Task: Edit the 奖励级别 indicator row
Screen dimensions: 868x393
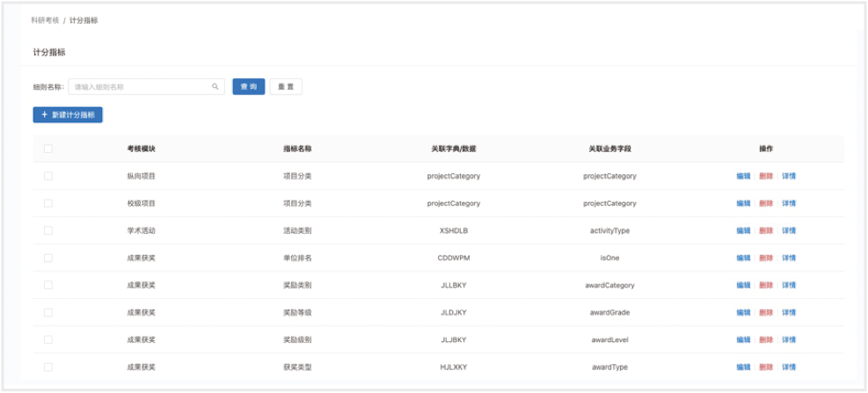Action: click(x=743, y=339)
